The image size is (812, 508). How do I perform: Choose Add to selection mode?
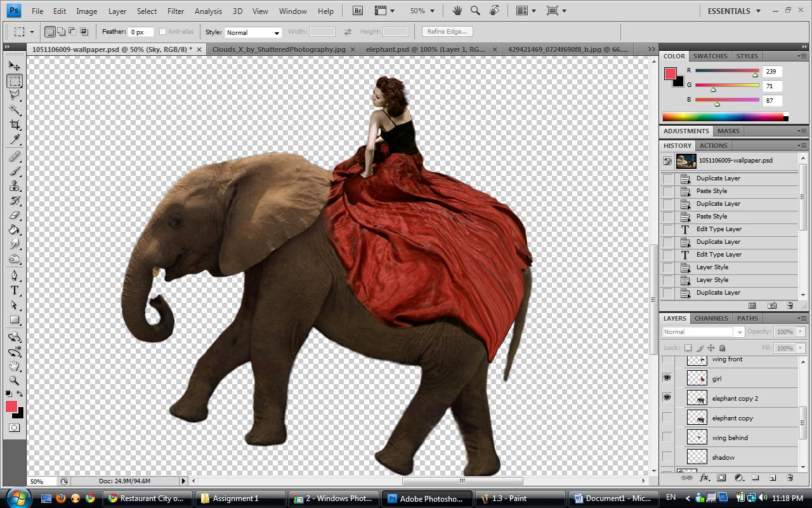[x=62, y=32]
